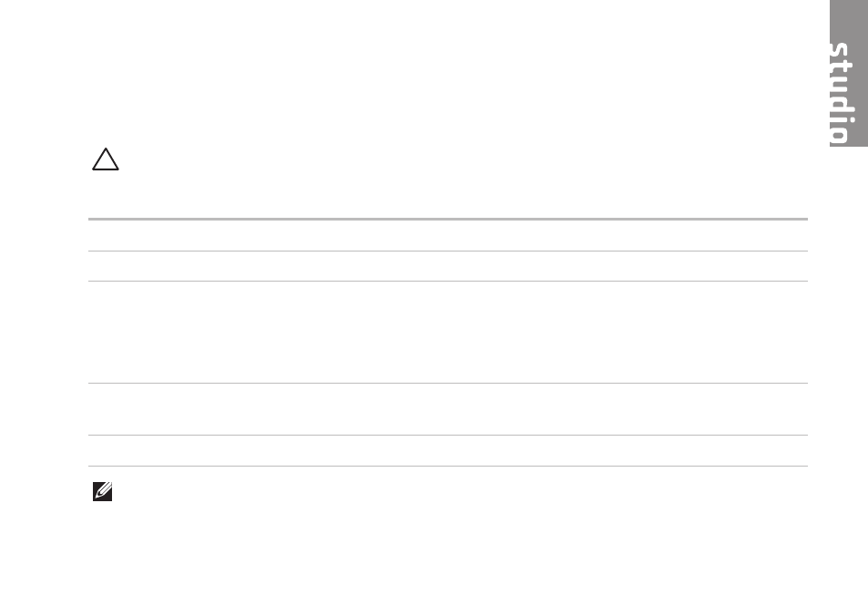Click the caution triangle icon

tap(105, 159)
